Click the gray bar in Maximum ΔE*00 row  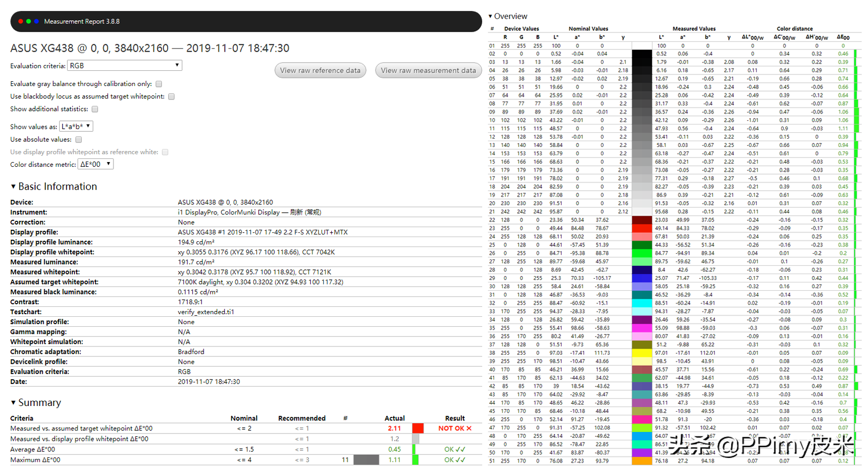[x=366, y=460]
